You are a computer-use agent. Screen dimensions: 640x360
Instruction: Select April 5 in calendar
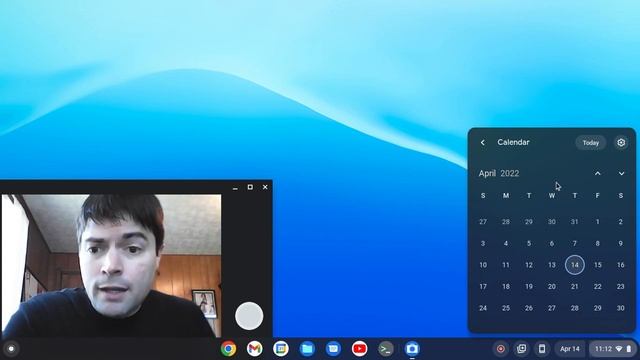pyautogui.click(x=529, y=243)
